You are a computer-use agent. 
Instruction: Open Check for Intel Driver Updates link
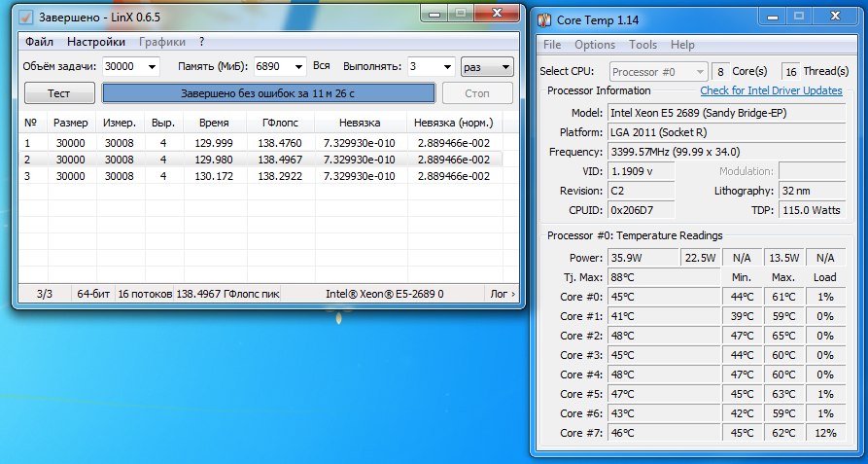(771, 90)
